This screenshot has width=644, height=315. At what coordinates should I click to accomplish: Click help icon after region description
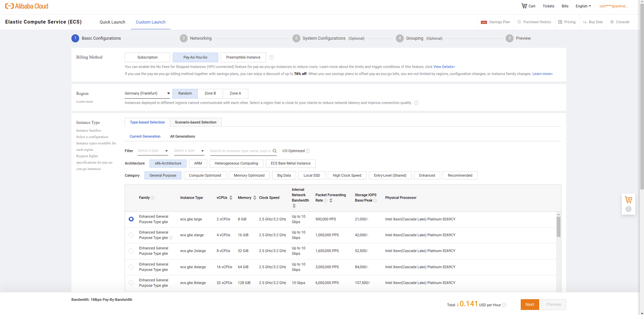[x=416, y=103]
